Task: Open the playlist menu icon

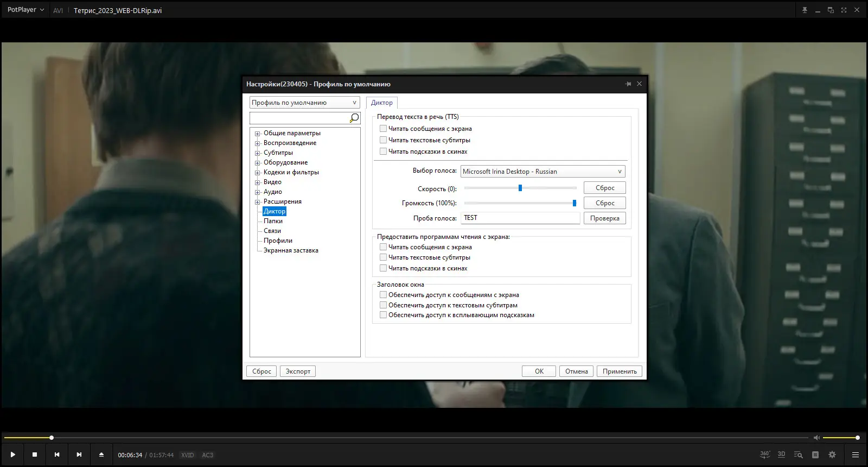Action: click(x=856, y=455)
